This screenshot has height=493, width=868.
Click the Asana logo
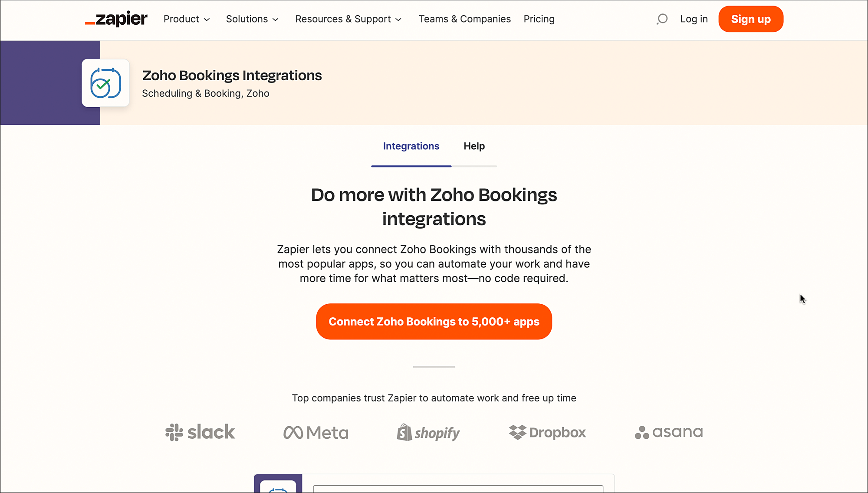pyautogui.click(x=669, y=432)
